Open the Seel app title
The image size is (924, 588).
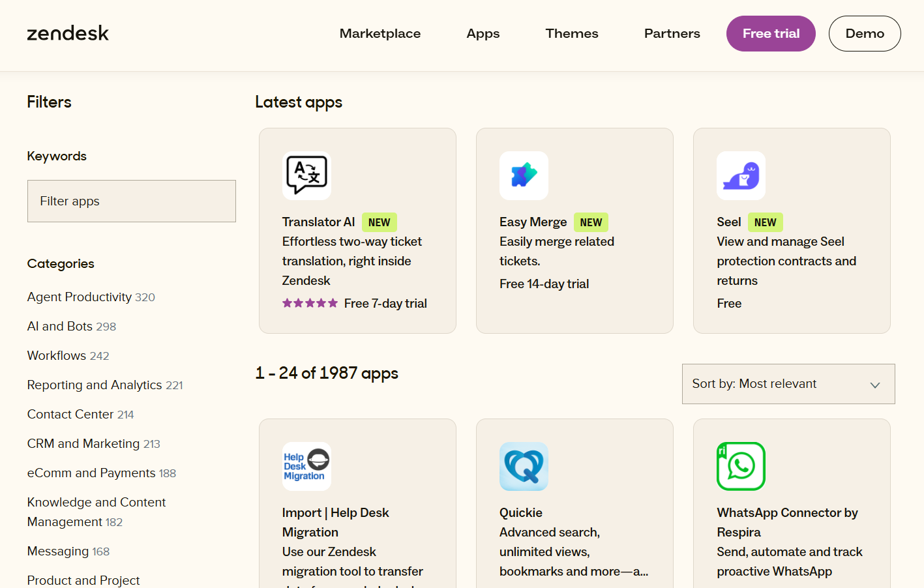(729, 222)
